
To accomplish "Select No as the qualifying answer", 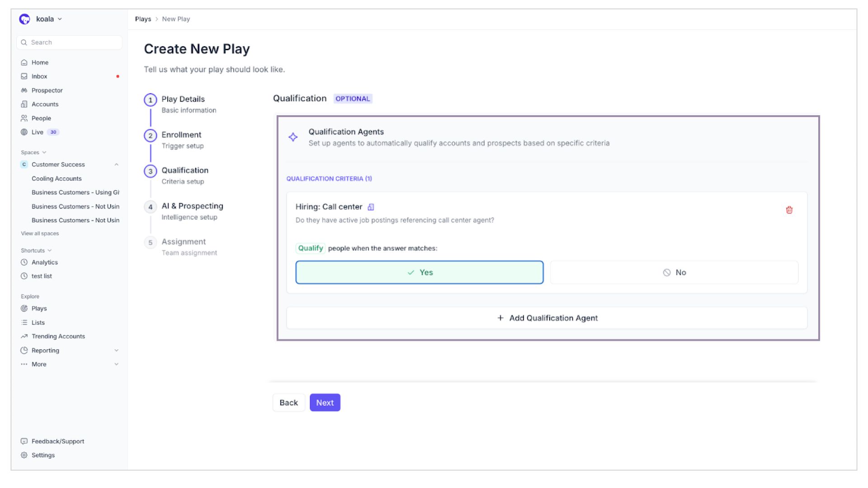I will coord(675,272).
